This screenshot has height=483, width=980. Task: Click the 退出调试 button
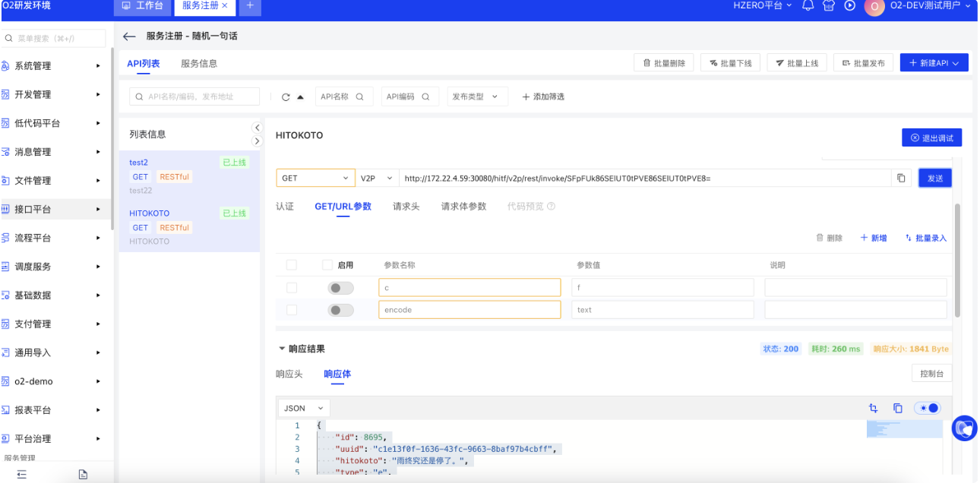(932, 137)
